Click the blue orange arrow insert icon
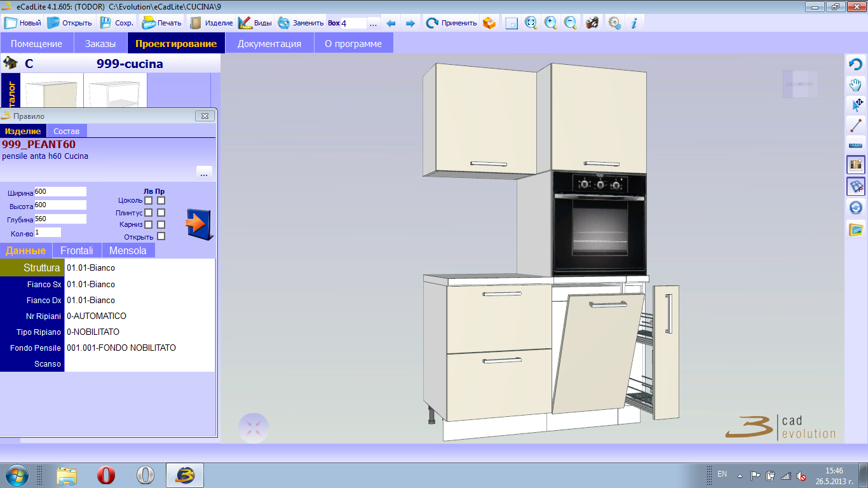 (199, 224)
